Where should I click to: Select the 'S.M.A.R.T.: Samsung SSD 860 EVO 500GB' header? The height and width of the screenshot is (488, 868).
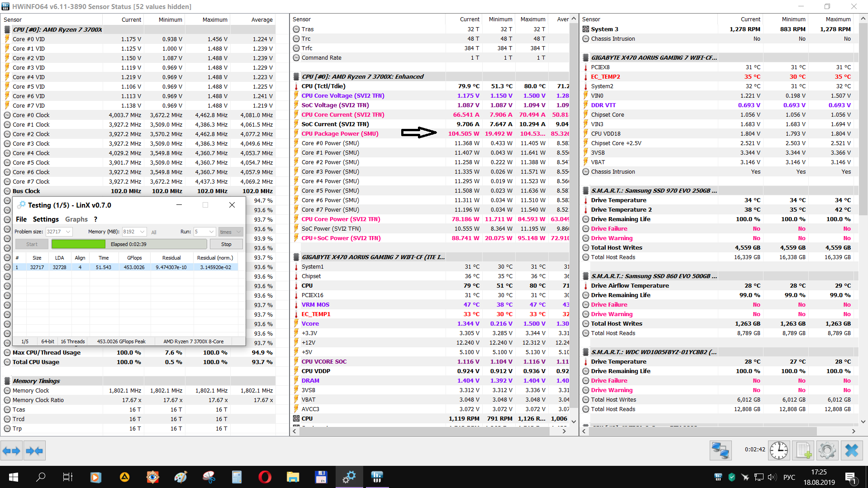(654, 276)
